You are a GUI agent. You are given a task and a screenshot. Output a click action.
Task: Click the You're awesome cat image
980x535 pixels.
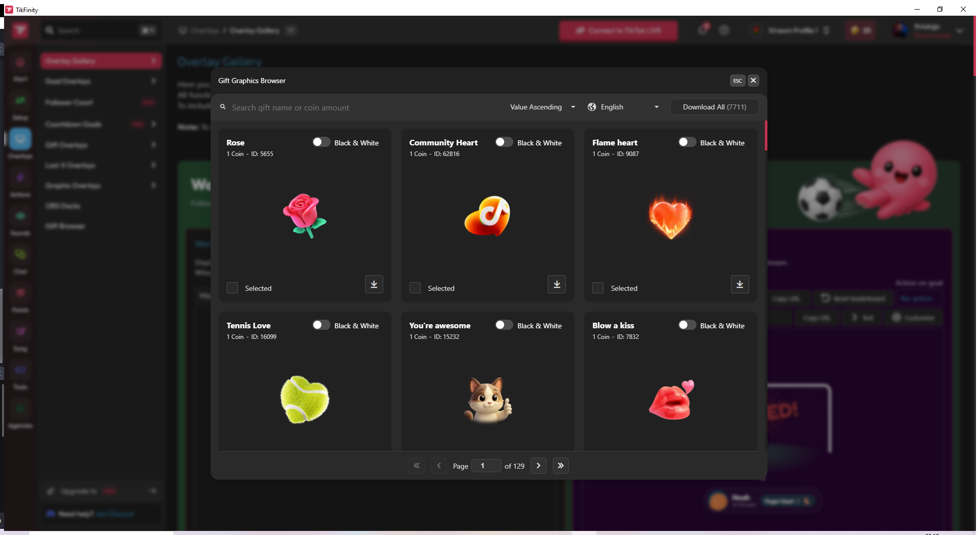(487, 400)
